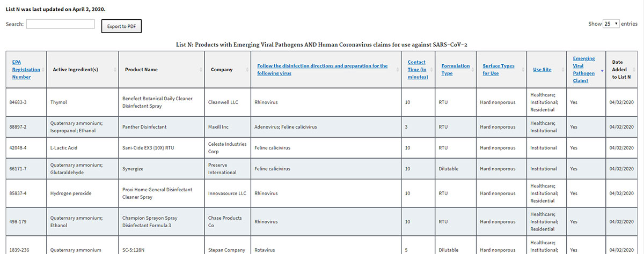Sort by EPA Registration Number header link
The image size is (644, 254).
[x=26, y=70]
